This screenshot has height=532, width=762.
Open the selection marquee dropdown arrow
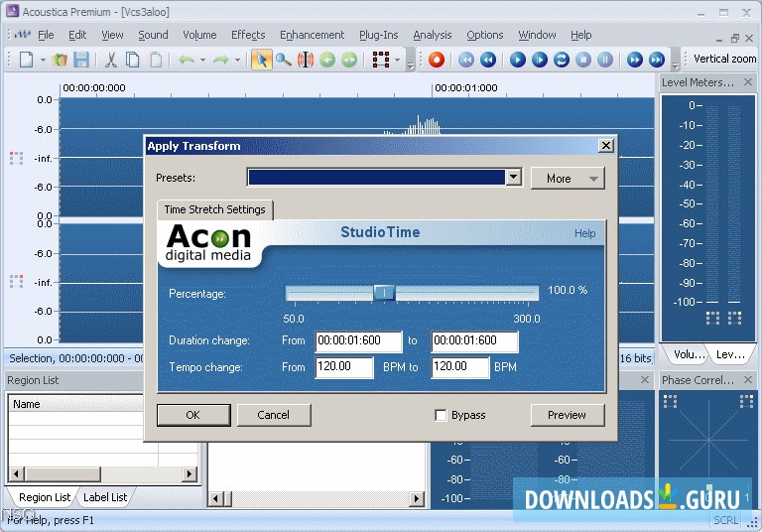[398, 61]
